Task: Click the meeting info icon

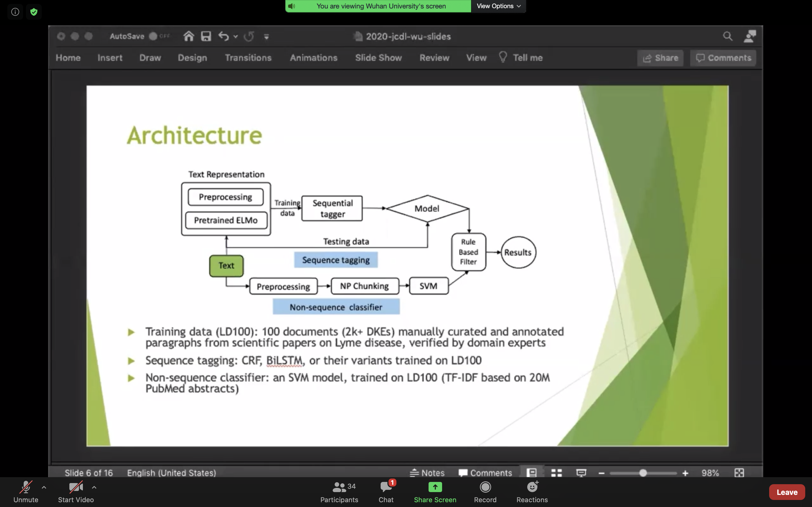Action: [15, 12]
